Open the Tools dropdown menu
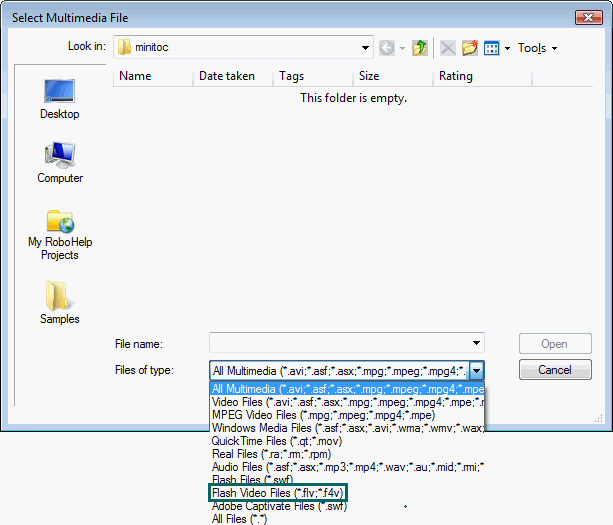 point(537,48)
